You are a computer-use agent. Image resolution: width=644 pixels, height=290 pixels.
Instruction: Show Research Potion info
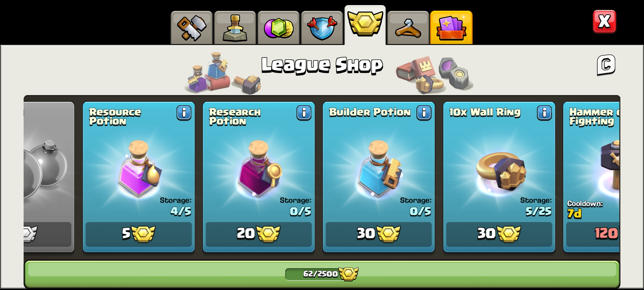304,113
